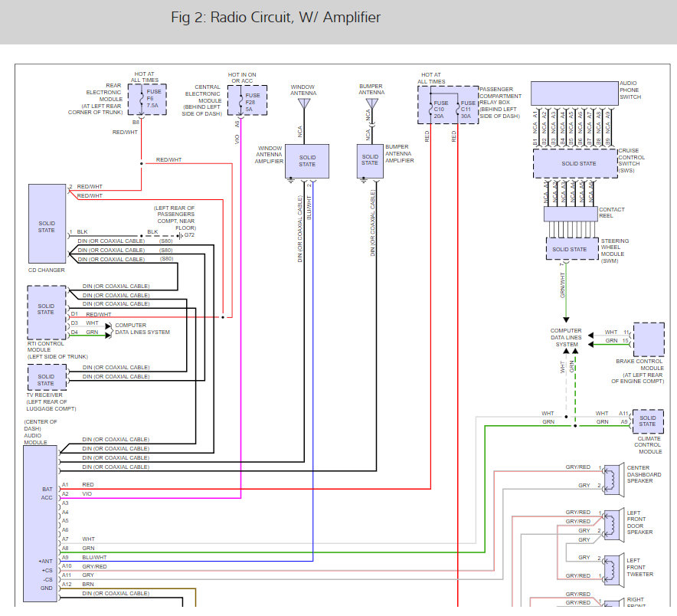
Task: Click the bumper antenna amplifier Solid State box
Action: (x=370, y=161)
